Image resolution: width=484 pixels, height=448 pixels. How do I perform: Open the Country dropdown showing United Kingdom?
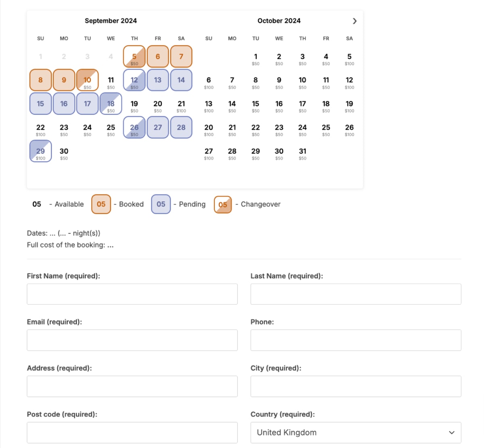356,432
